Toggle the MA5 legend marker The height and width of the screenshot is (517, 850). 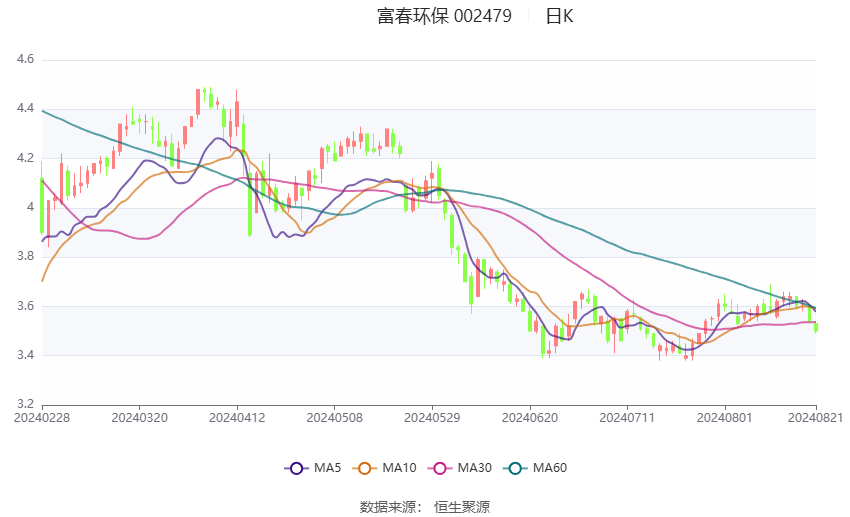(295, 467)
